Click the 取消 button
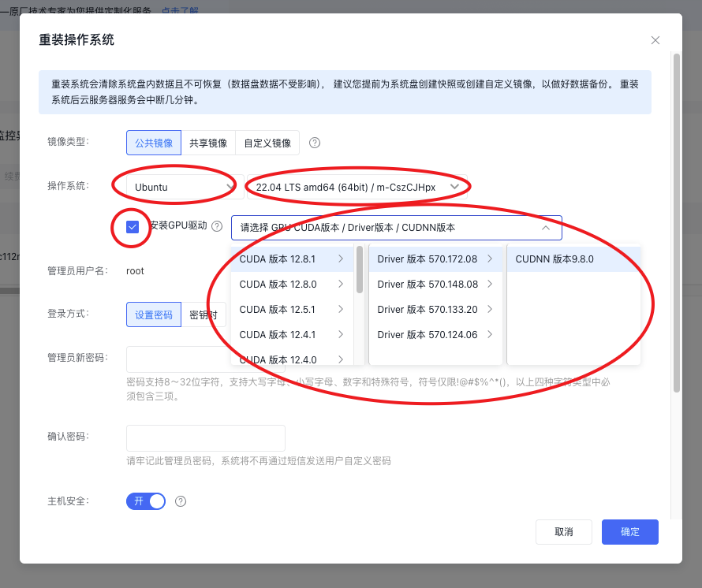Screen dimensions: 702x588 [x=563, y=532]
